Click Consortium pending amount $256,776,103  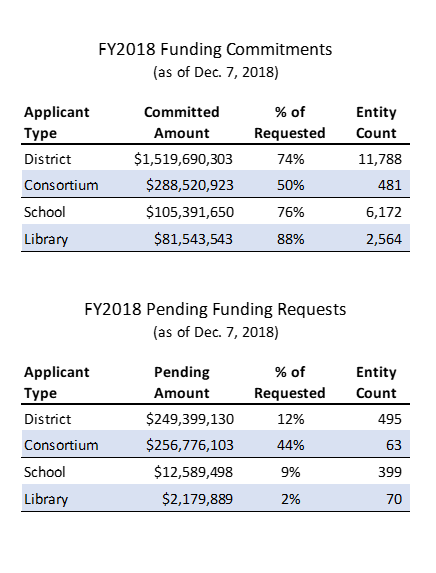click(x=190, y=445)
